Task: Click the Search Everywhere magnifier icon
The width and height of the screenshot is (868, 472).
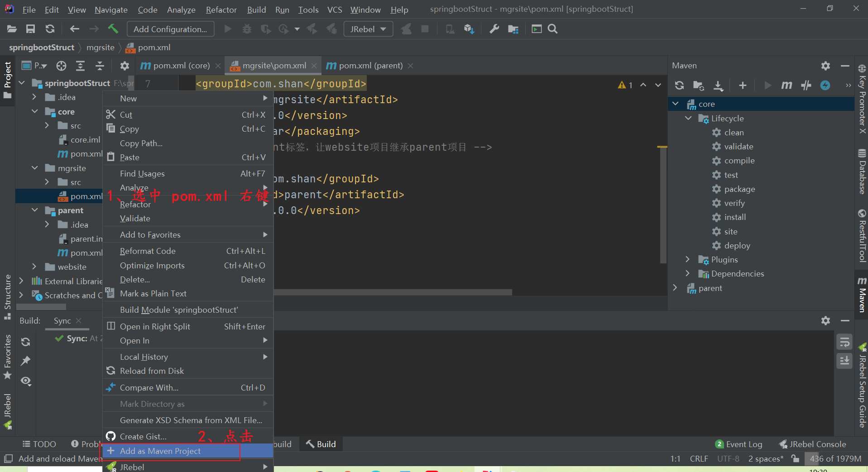Action: (552, 29)
